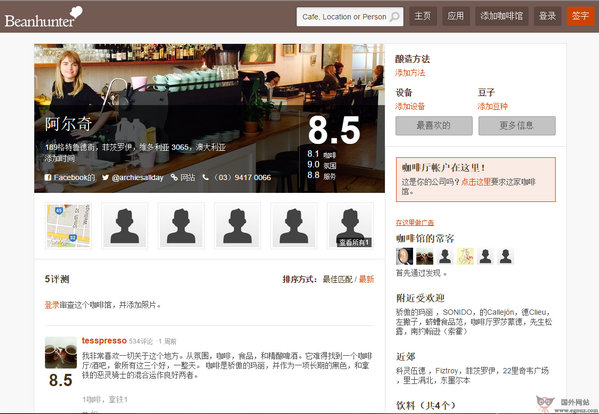Image resolution: width=599 pixels, height=414 pixels.
Task: Open nearby cafe SONIDO link
Action: pyautogui.click(x=458, y=312)
